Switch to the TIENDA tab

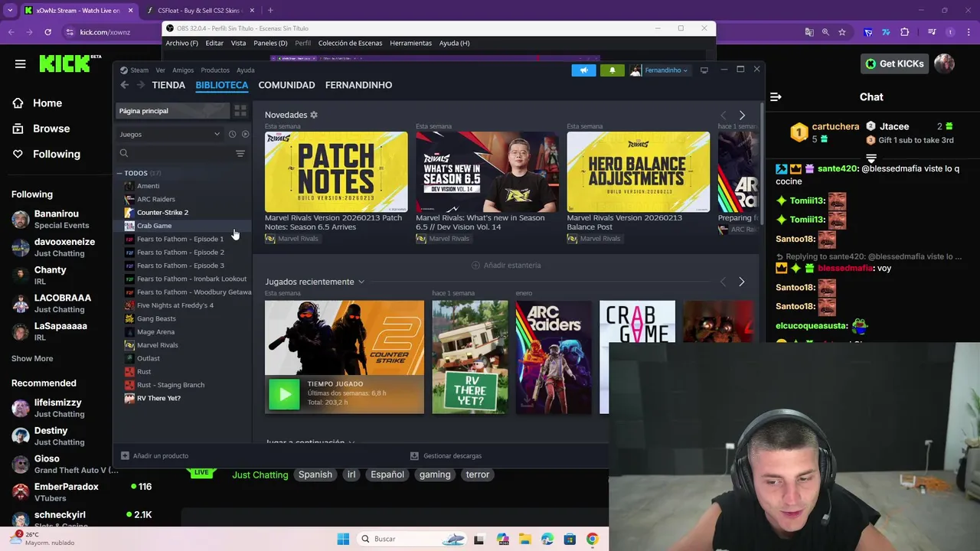168,85
